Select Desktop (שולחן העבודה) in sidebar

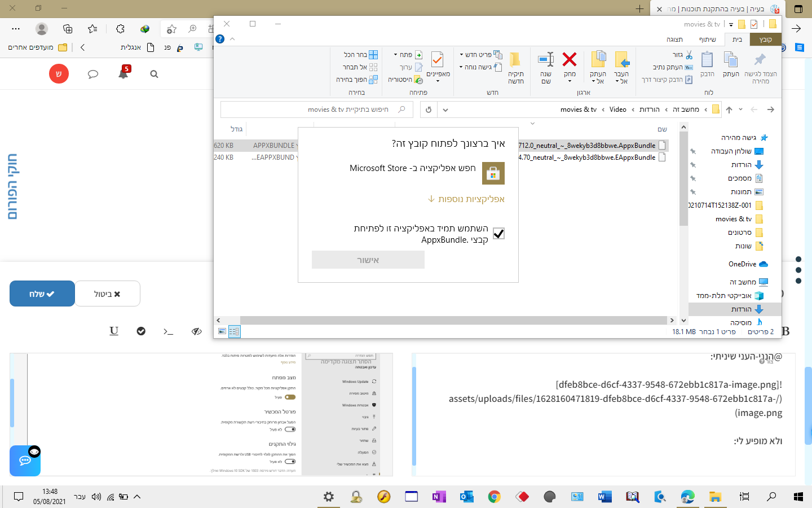737,151
